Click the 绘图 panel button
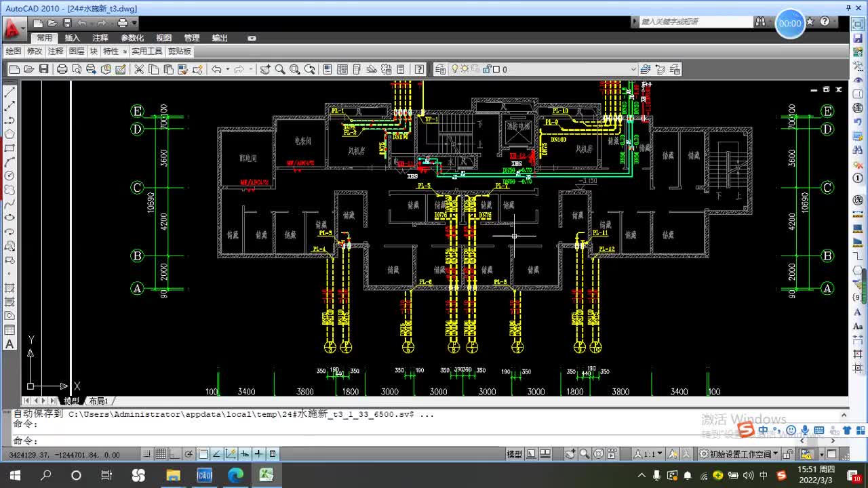The height and width of the screenshot is (488, 868). [14, 52]
